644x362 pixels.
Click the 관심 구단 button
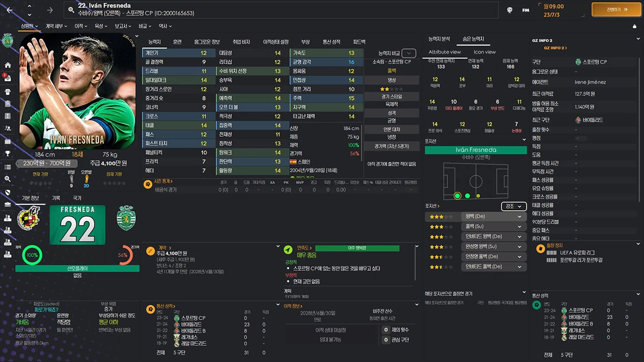point(396,339)
